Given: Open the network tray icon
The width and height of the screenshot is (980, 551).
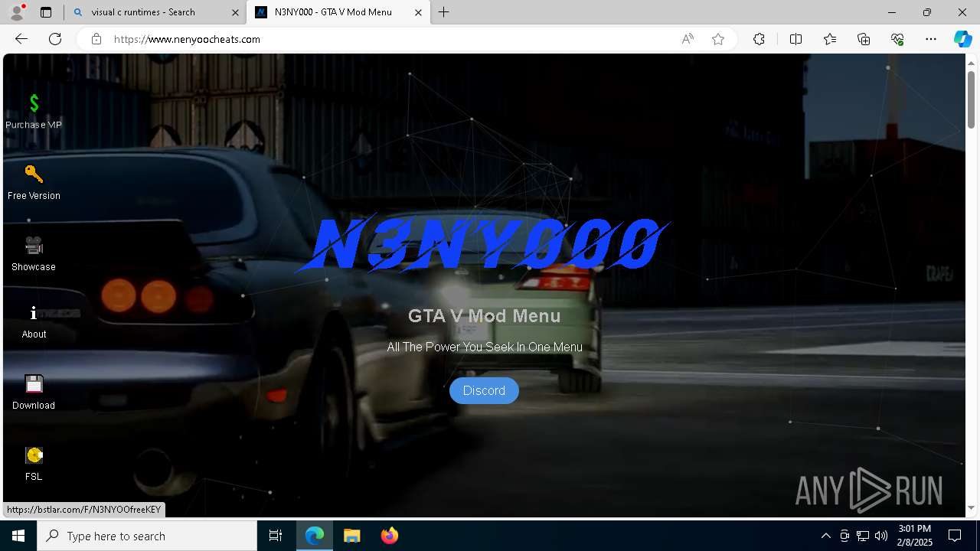Looking at the screenshot, I should pos(863,536).
